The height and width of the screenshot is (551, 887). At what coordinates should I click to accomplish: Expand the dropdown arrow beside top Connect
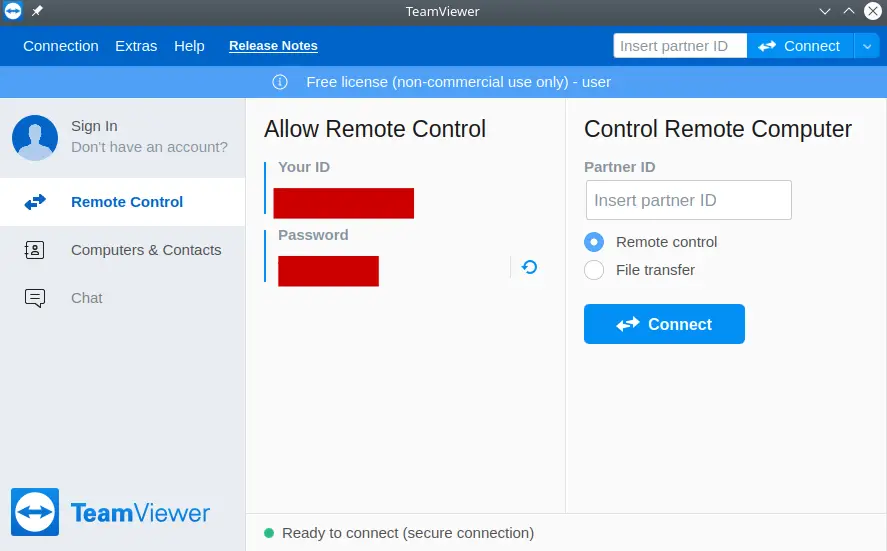tap(867, 46)
